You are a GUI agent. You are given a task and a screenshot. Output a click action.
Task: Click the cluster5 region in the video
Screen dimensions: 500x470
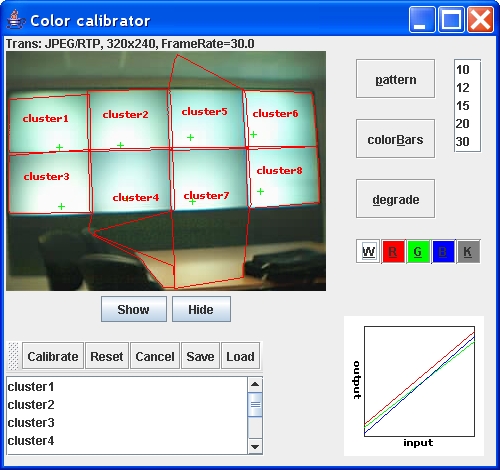click(207, 119)
